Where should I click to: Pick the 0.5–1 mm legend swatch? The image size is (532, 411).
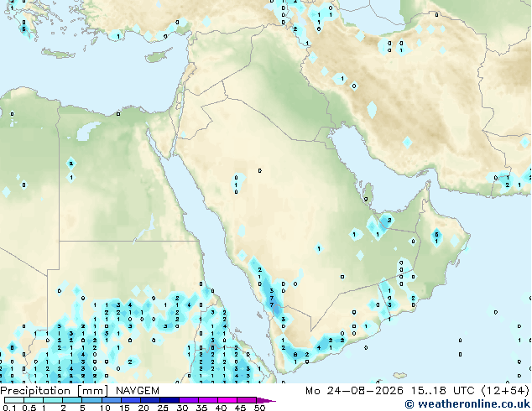tap(34, 400)
